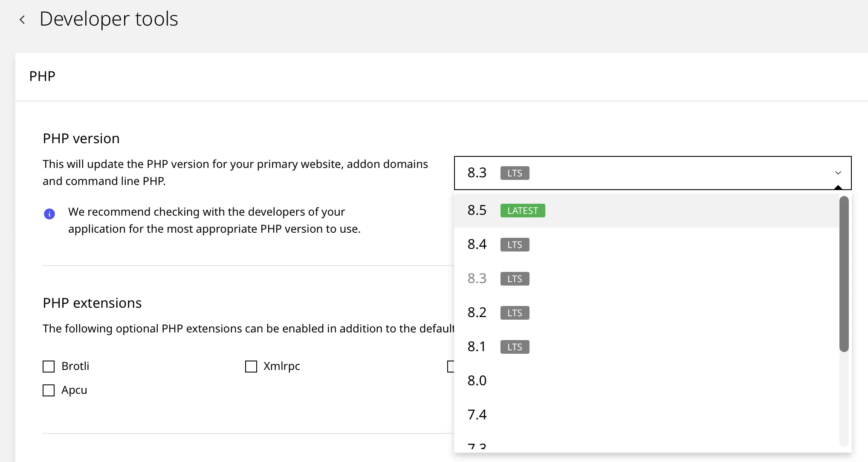This screenshot has width=868, height=462.
Task: Click the LTS badge next to current version 8.3
Action: 515,173
